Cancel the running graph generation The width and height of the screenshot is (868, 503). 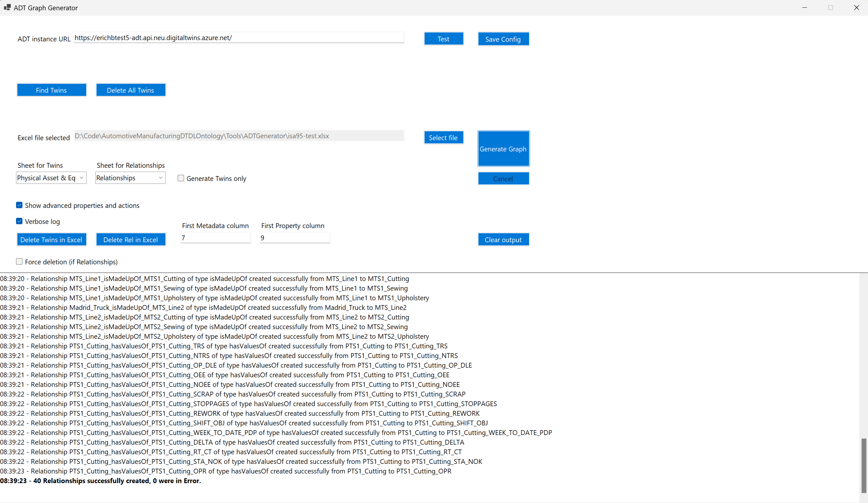click(503, 179)
